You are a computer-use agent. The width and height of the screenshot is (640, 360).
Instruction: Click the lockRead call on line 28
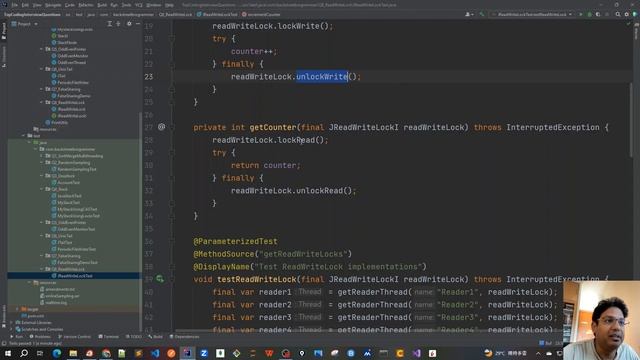[x=296, y=140]
